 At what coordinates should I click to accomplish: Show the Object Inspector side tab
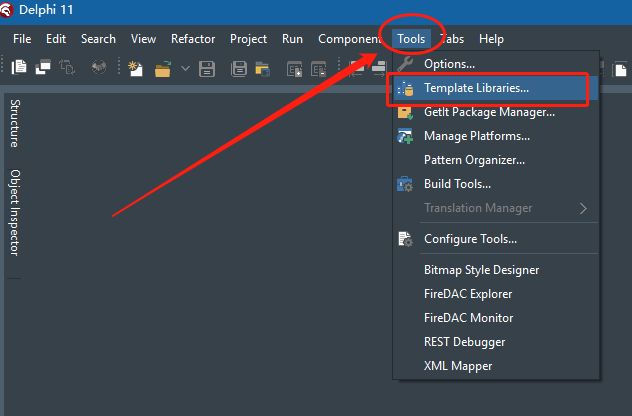(x=15, y=212)
